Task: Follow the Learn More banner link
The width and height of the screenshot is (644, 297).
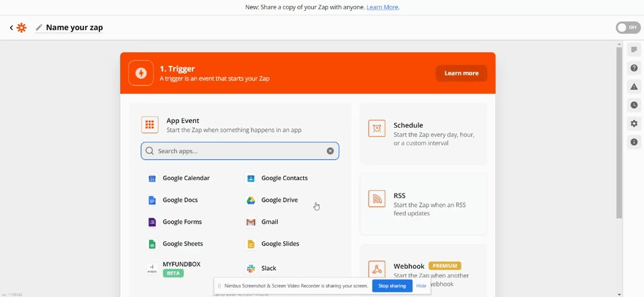Action: (x=382, y=7)
